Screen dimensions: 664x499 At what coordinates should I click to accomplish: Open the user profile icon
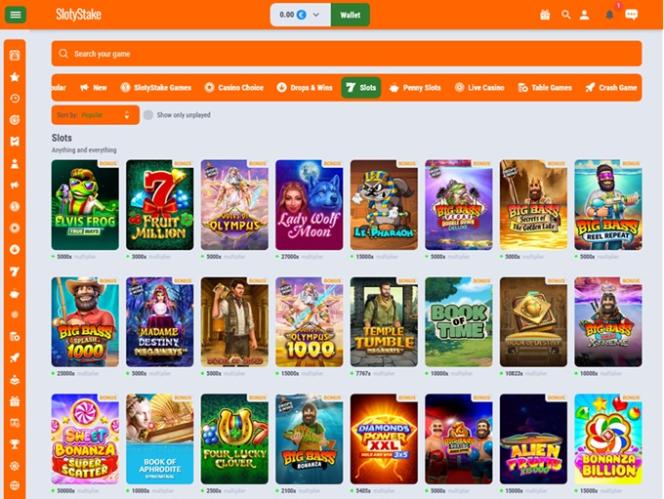[584, 15]
